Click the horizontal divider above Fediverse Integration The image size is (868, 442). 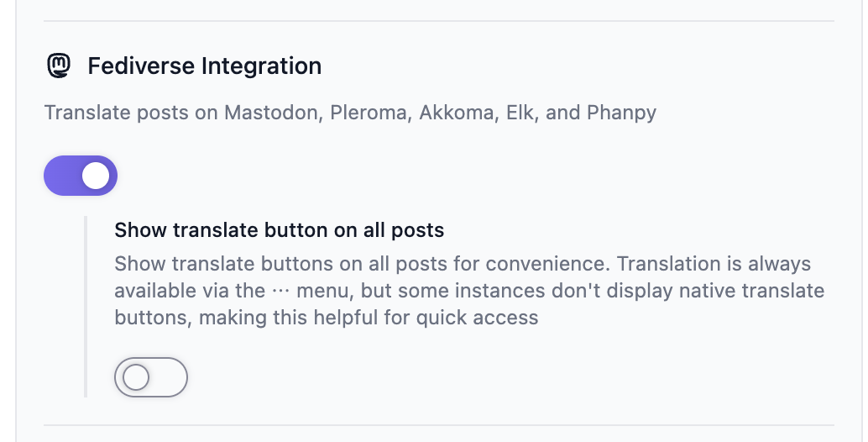coord(438,20)
